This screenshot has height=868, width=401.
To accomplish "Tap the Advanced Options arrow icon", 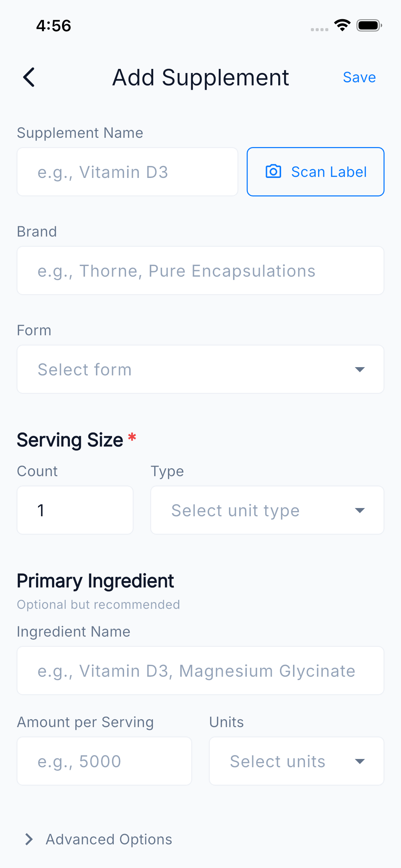I will point(29,839).
